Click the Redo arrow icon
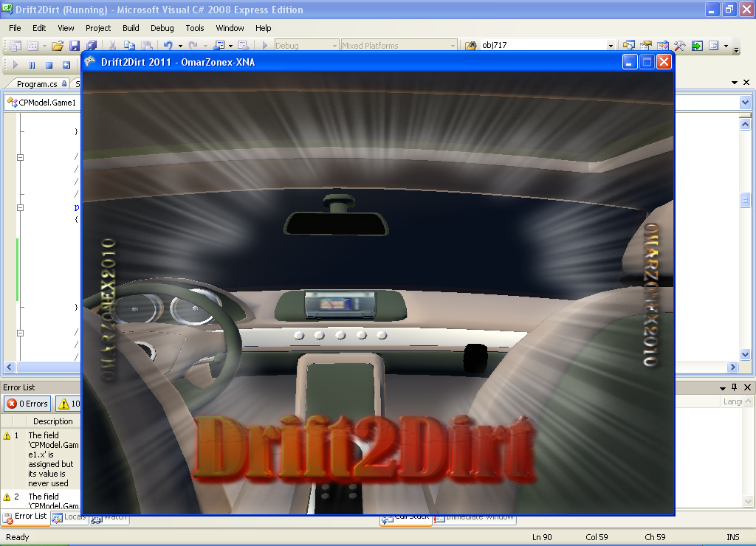 (193, 45)
